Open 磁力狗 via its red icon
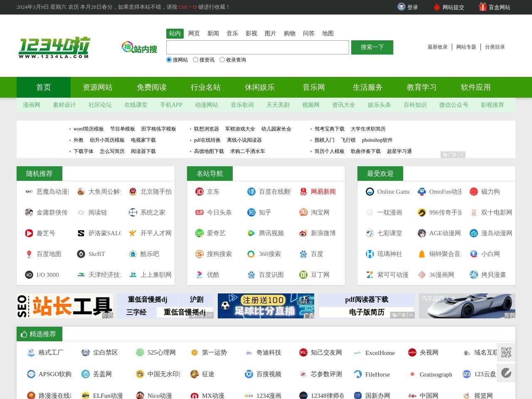This screenshot has height=399, width=532. pyautogui.click(x=473, y=192)
